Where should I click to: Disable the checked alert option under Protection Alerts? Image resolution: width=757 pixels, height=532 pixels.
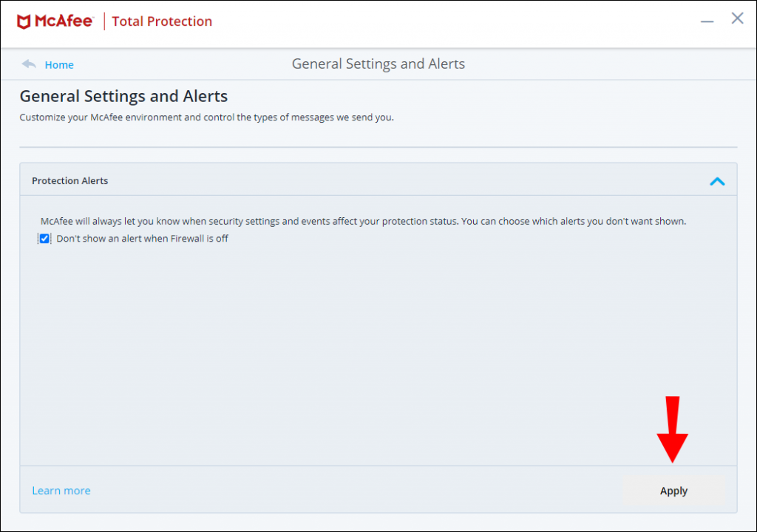(x=44, y=238)
